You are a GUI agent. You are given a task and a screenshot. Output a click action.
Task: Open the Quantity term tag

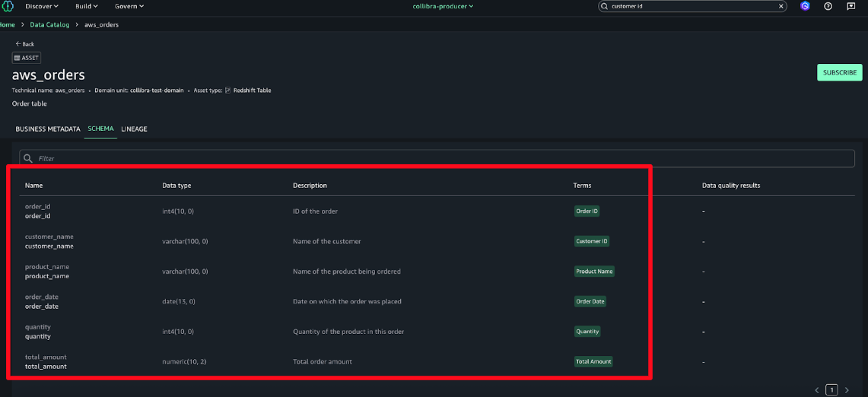pyautogui.click(x=587, y=331)
